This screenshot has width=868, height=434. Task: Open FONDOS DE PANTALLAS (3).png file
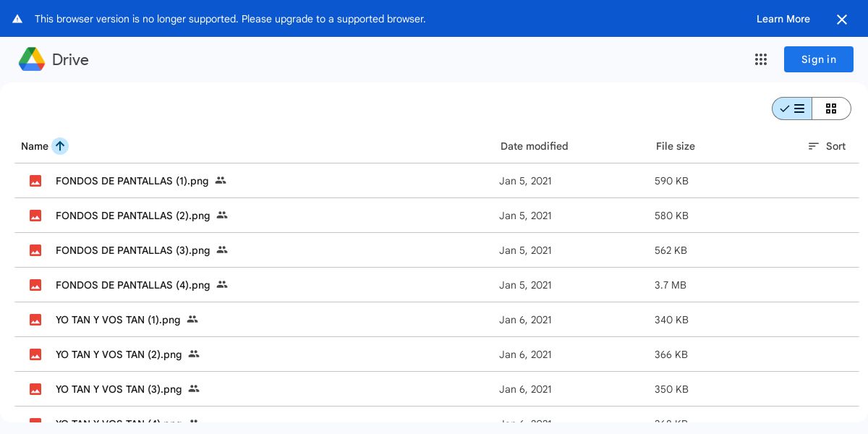[132, 250]
